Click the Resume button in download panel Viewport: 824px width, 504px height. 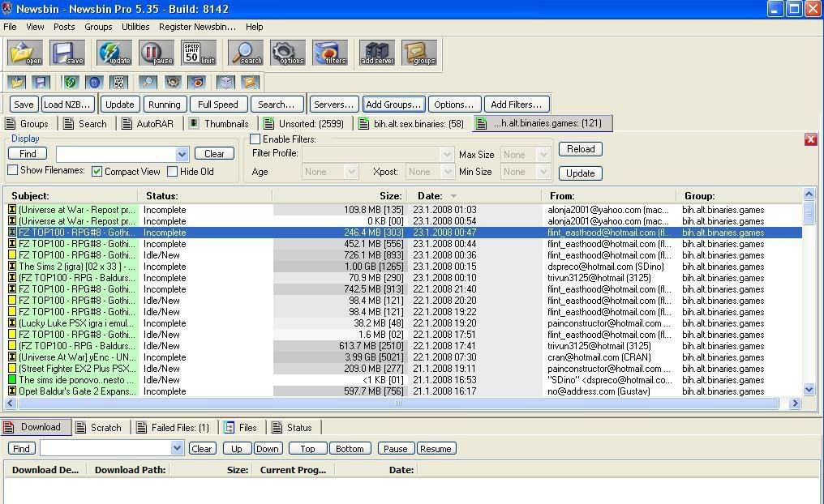(436, 449)
